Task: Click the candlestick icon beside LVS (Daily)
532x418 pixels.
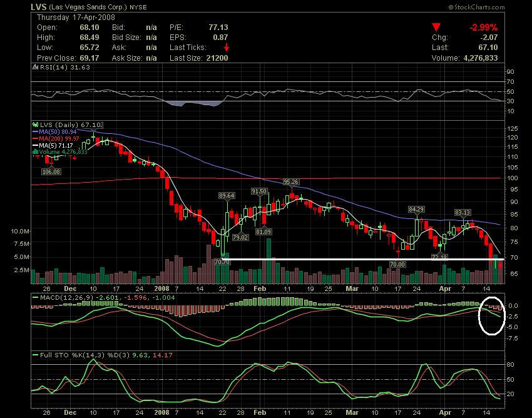Action: point(35,125)
